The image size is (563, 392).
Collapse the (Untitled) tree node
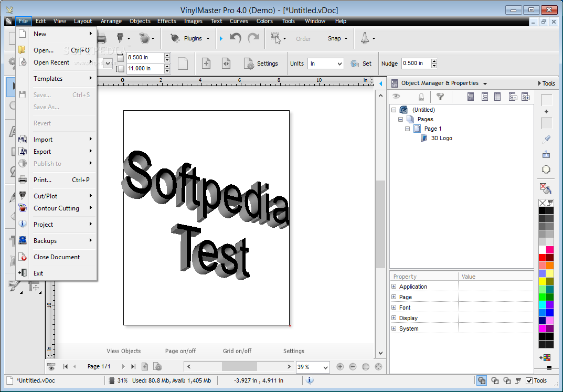[x=394, y=110]
